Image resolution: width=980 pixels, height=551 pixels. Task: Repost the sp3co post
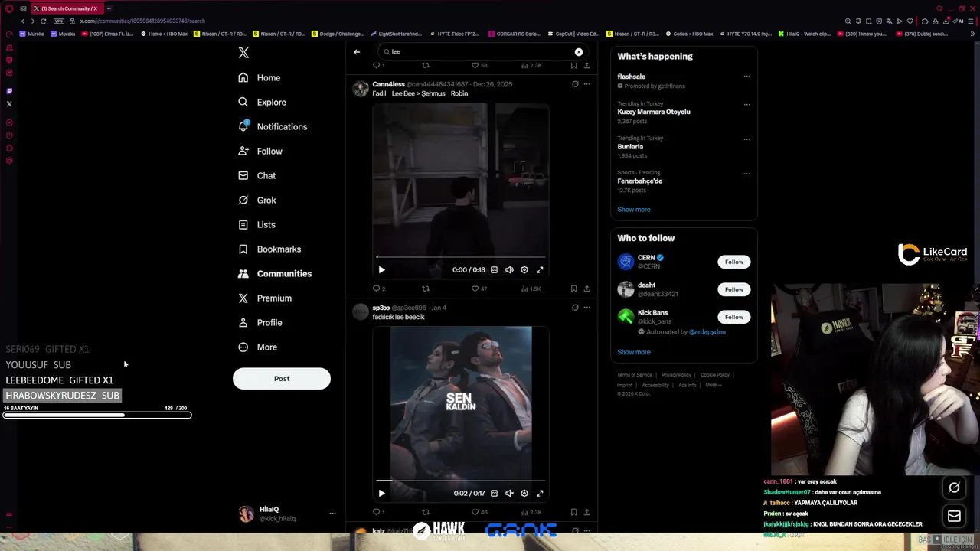tap(426, 512)
